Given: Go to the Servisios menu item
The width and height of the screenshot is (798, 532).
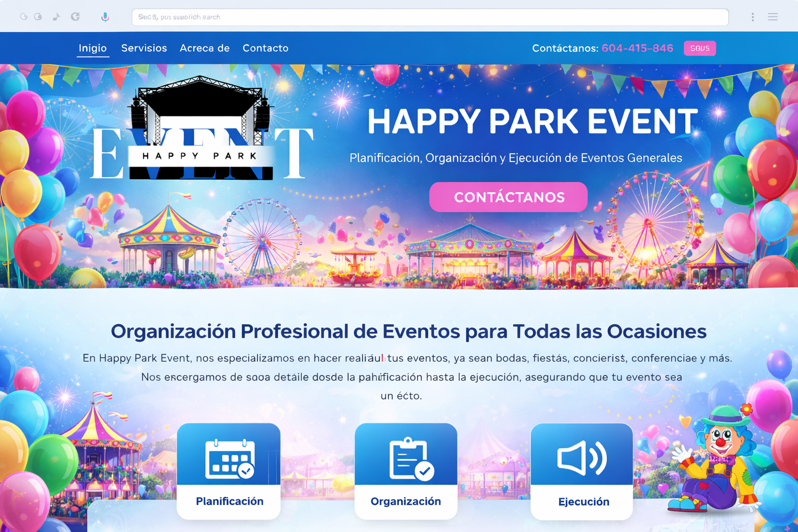Looking at the screenshot, I should 144,48.
